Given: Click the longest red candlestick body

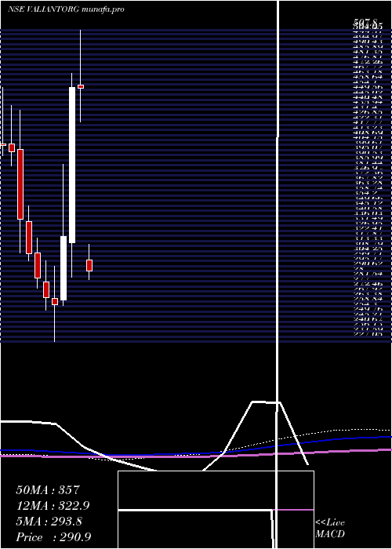Looking at the screenshot, I should pos(20,184).
